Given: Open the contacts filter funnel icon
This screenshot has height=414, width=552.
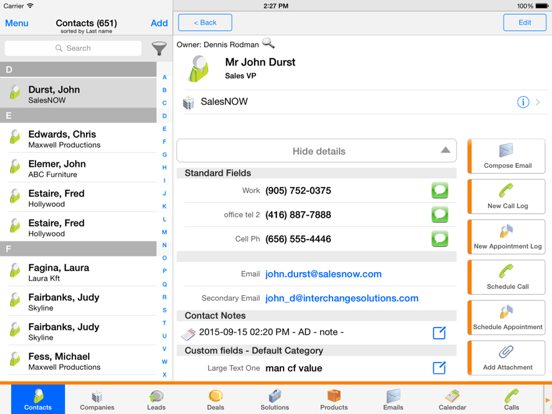Looking at the screenshot, I should pyautogui.click(x=159, y=49).
